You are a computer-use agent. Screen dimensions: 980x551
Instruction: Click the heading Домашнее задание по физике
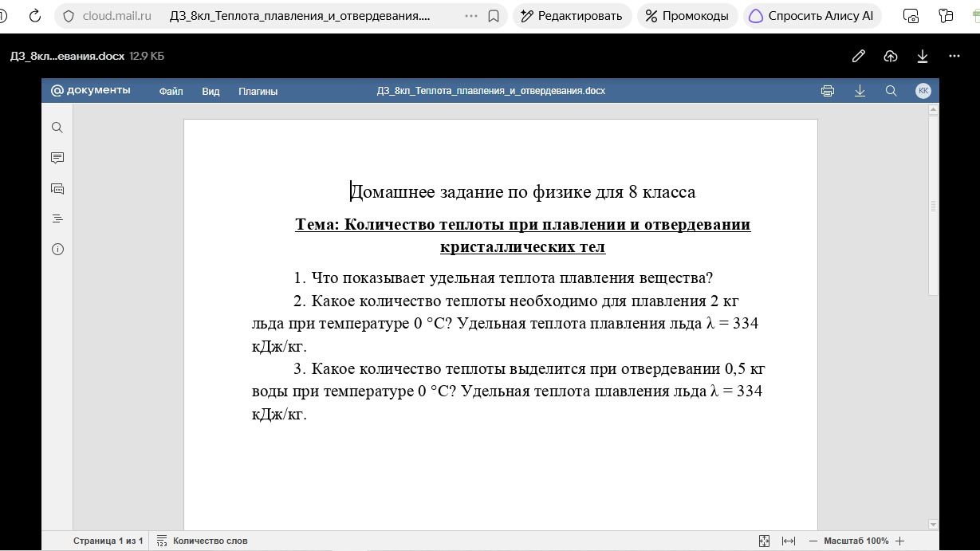point(523,192)
